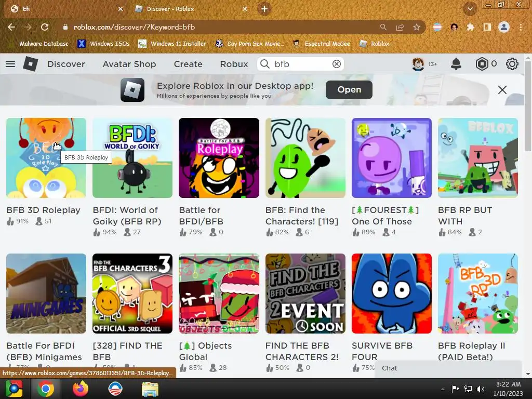This screenshot has width=532, height=399.
Task: Open the Create nav item
Action: tap(188, 64)
